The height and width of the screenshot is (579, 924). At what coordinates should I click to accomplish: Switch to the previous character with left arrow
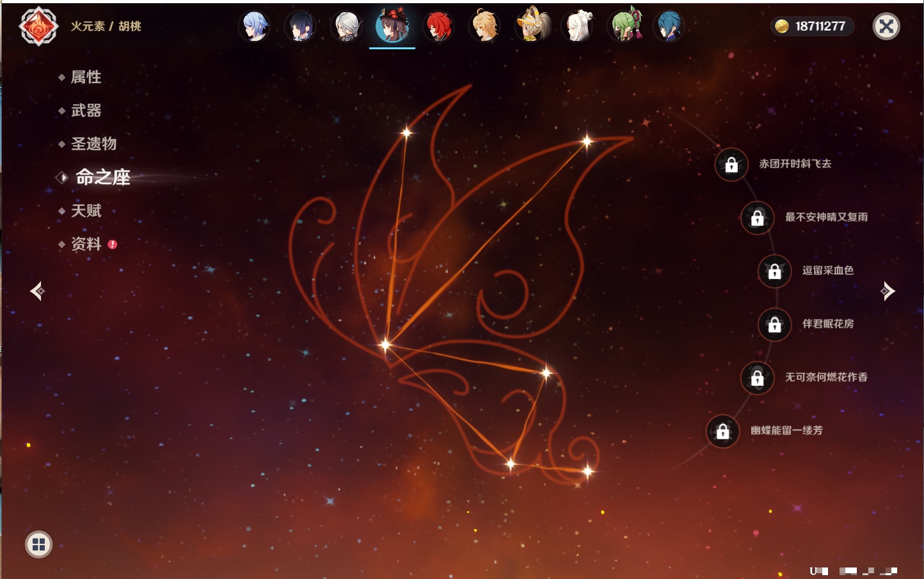click(37, 291)
